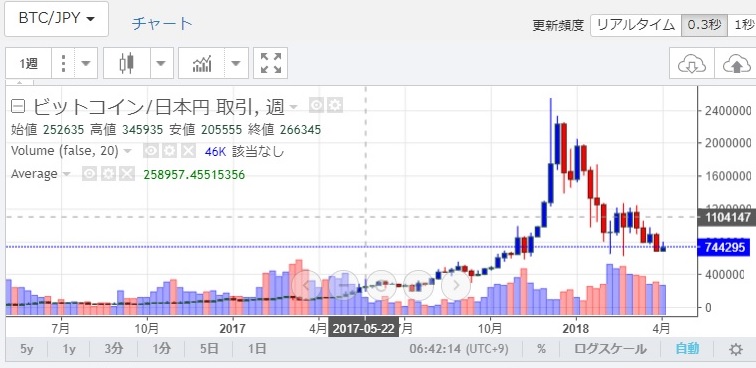
Task: Select the 1分 time range
Action: coord(162,349)
